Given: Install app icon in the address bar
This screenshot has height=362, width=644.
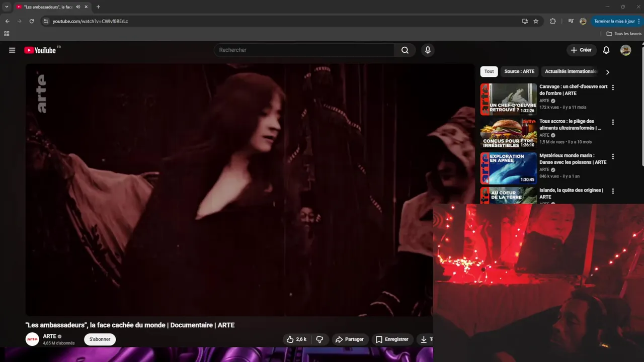Looking at the screenshot, I should (x=525, y=21).
